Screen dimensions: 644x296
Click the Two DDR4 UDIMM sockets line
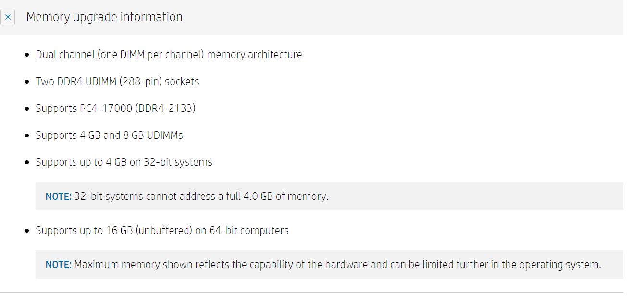(117, 82)
